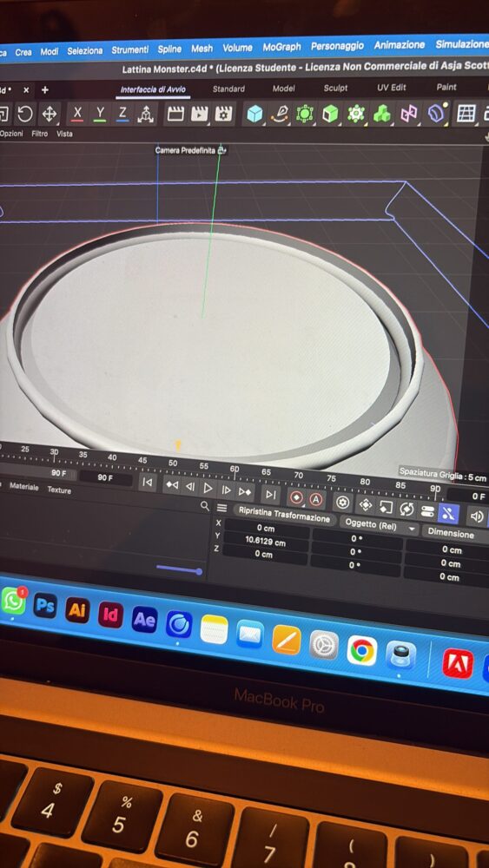This screenshot has width=489, height=868.
Task: Open Google Chrome from the Dock
Action: pos(362,650)
